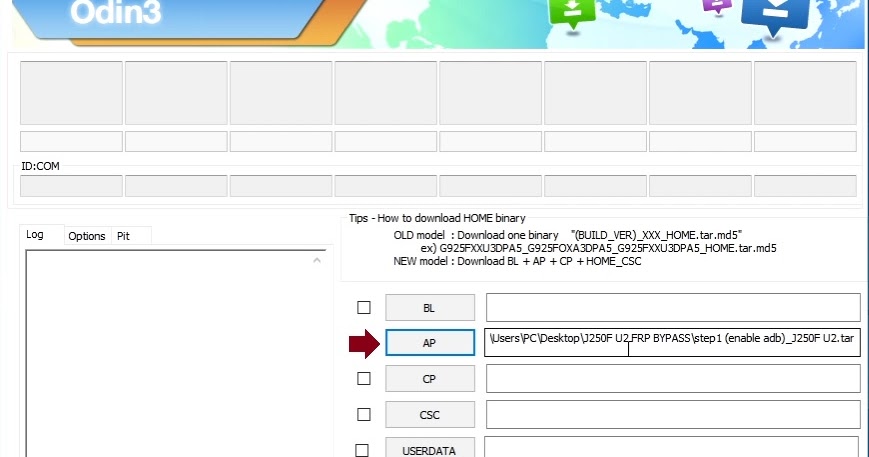
Task: Click the Log panel scroll-up arrow
Action: [x=317, y=260]
